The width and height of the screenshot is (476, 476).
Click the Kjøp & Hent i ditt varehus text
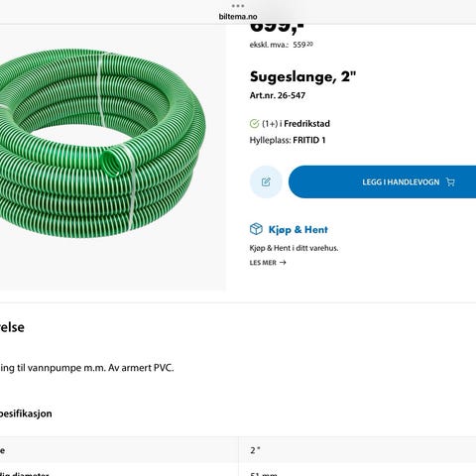pos(294,248)
